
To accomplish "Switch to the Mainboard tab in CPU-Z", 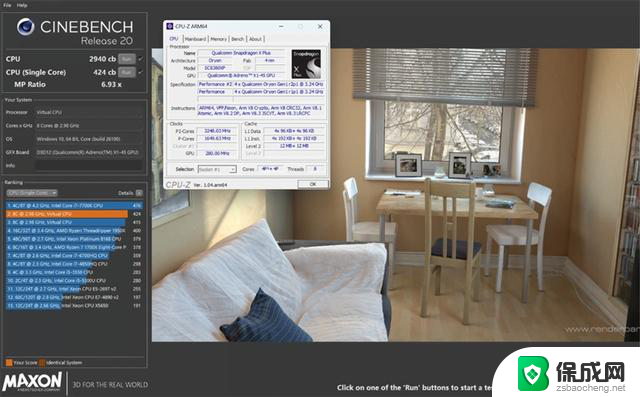I will point(195,39).
